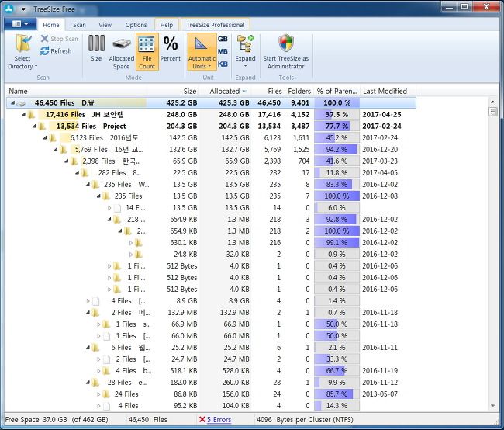The width and height of the screenshot is (504, 430).
Task: Collapse the Project folder
Action: (x=34, y=127)
